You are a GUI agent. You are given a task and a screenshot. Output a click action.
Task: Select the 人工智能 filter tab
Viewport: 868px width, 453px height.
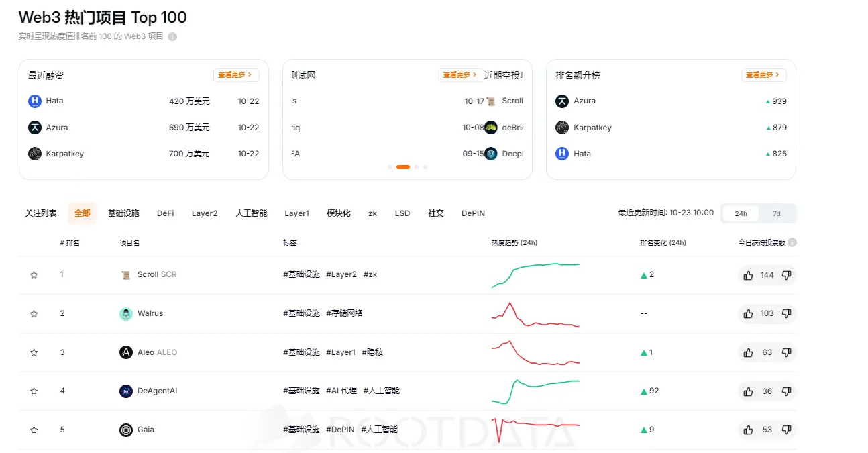click(251, 213)
